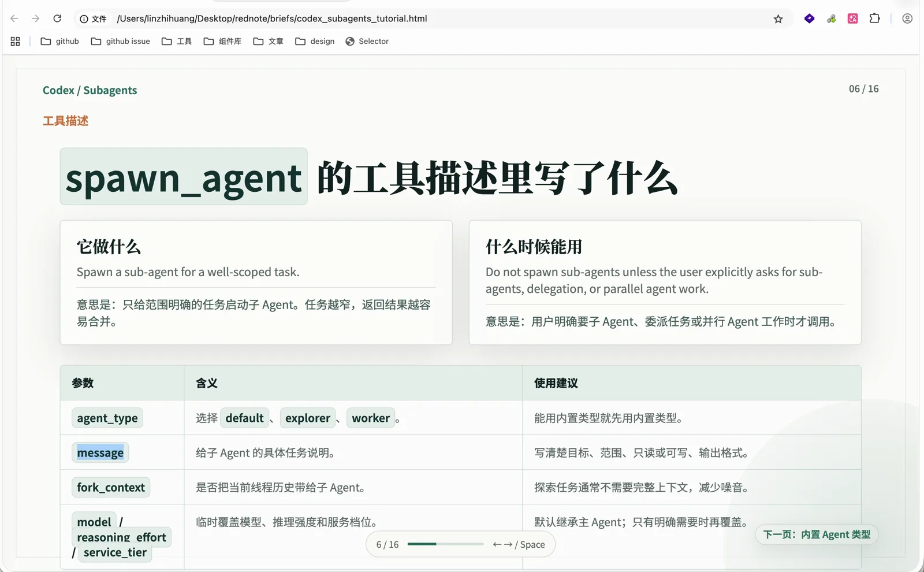
Task: Click the fork_context parameter chip
Action: click(111, 487)
